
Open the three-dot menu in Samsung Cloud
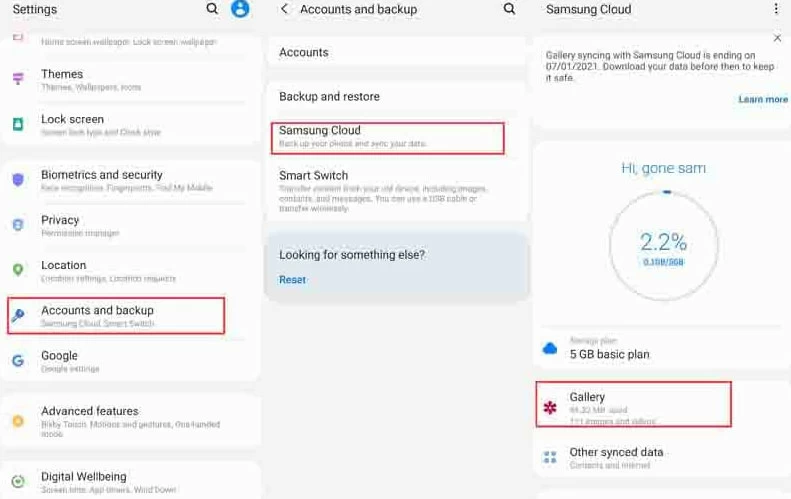point(776,9)
